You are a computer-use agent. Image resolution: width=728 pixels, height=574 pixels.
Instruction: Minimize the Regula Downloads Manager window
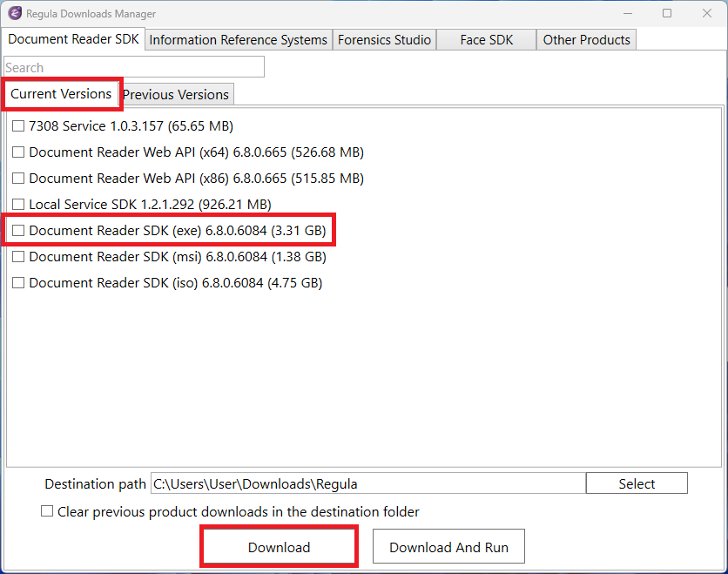click(x=628, y=13)
